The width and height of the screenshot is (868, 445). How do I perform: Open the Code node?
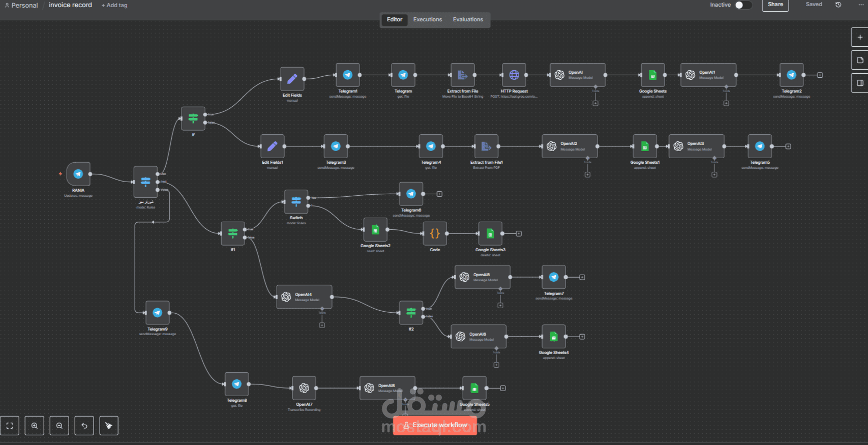pyautogui.click(x=435, y=233)
